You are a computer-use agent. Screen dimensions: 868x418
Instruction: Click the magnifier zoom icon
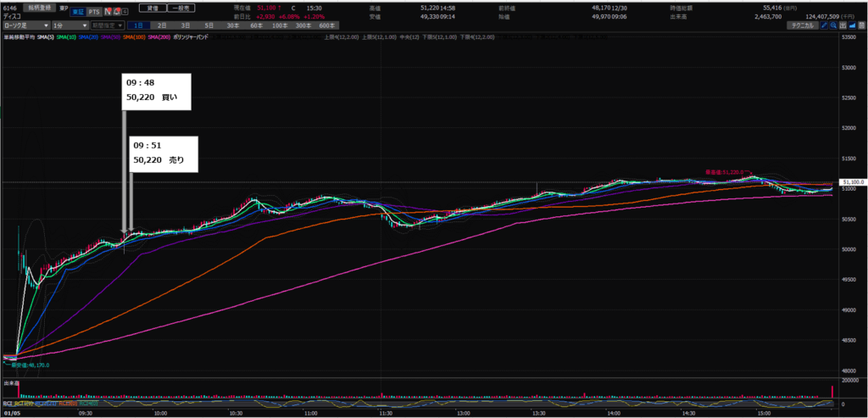[833, 26]
